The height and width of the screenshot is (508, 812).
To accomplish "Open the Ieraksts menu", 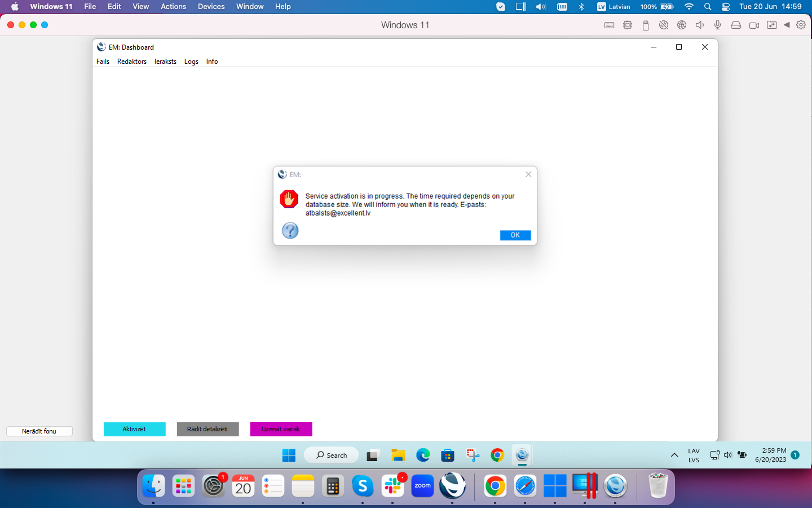I will pyautogui.click(x=165, y=62).
